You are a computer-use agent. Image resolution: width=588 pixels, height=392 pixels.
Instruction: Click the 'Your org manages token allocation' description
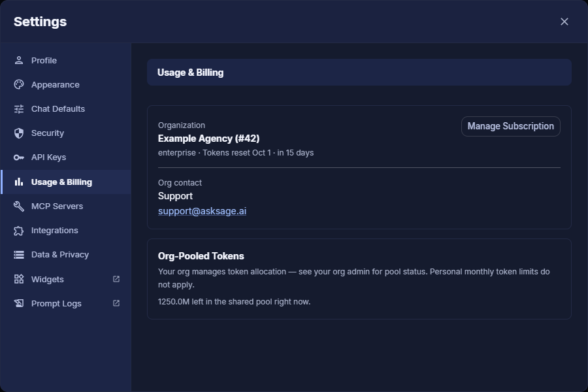[353, 278]
